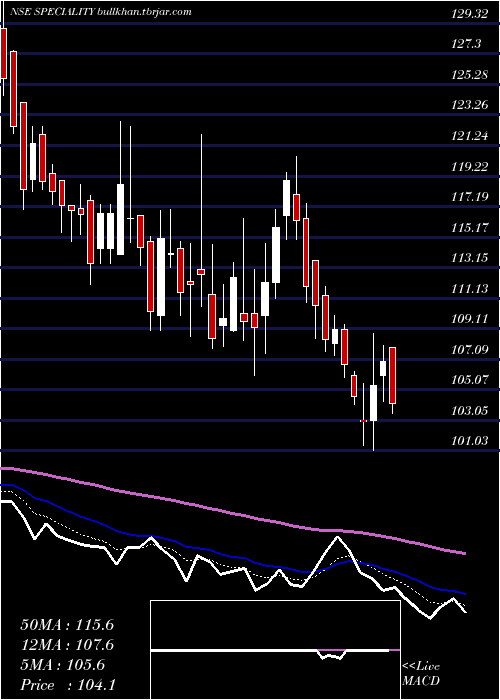Click the 5MA : 105.6 readout

click(63, 665)
